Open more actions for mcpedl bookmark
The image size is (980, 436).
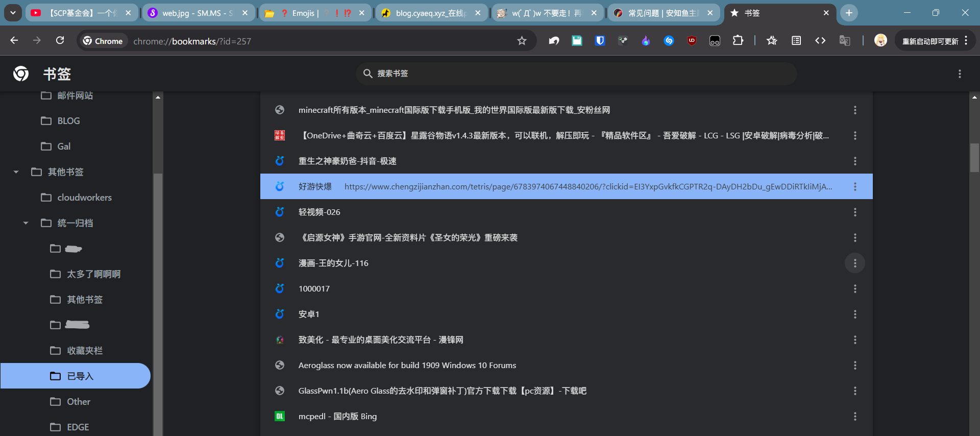pyautogui.click(x=855, y=417)
